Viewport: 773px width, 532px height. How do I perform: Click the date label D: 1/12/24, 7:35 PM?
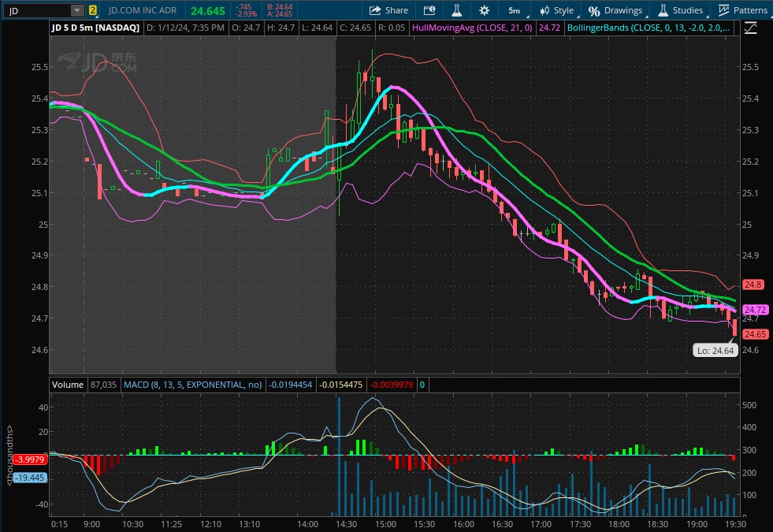click(185, 28)
